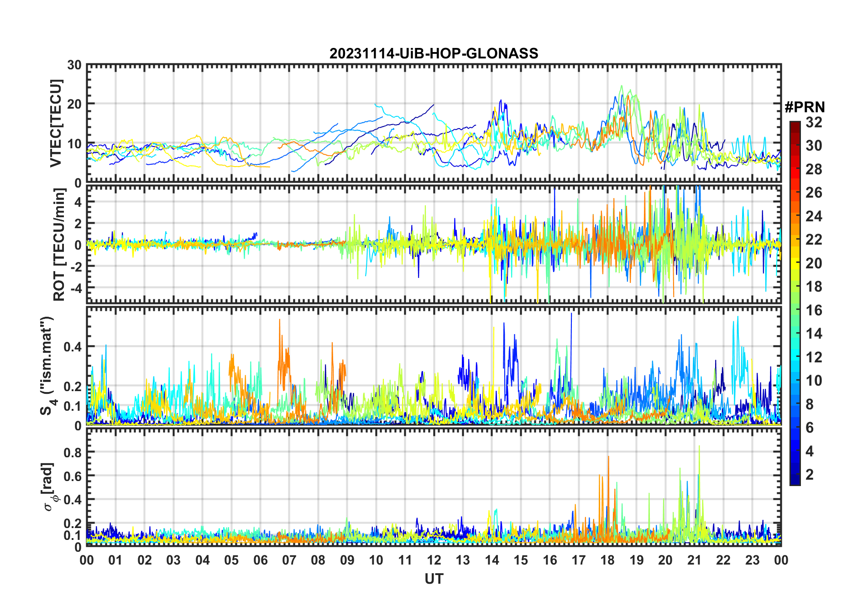The width and height of the screenshot is (868, 607).
Task: Click UT axis tick label 09
Action: click(347, 560)
